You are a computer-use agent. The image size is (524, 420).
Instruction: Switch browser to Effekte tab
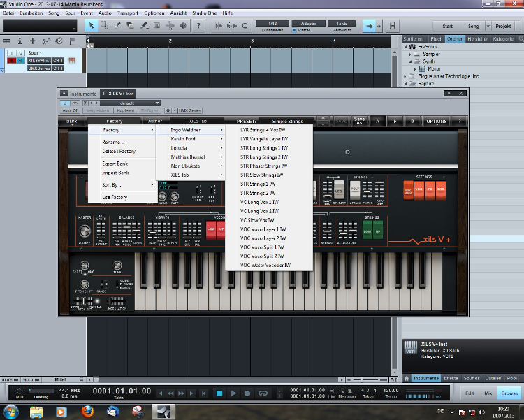(x=451, y=378)
